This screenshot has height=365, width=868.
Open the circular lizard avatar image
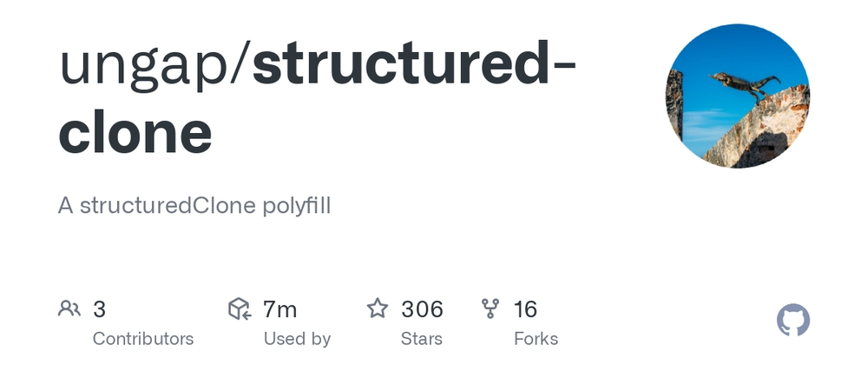click(737, 96)
